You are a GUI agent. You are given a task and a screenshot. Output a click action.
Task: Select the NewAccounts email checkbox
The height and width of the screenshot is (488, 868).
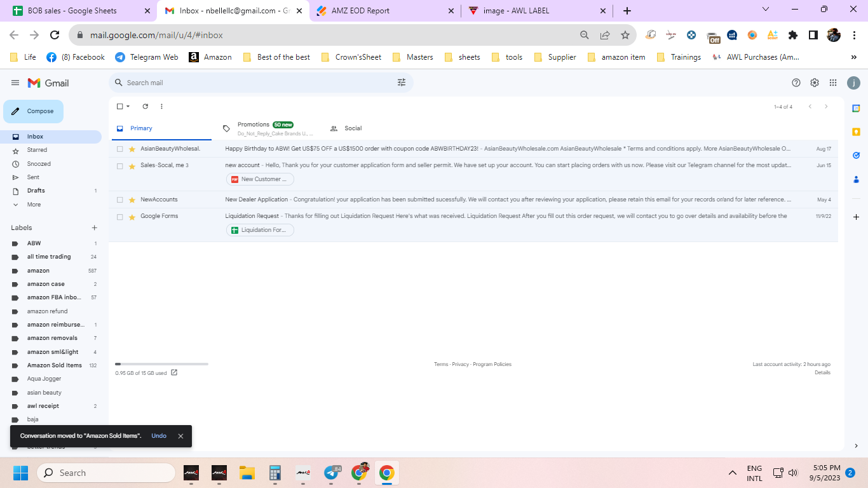(x=119, y=200)
